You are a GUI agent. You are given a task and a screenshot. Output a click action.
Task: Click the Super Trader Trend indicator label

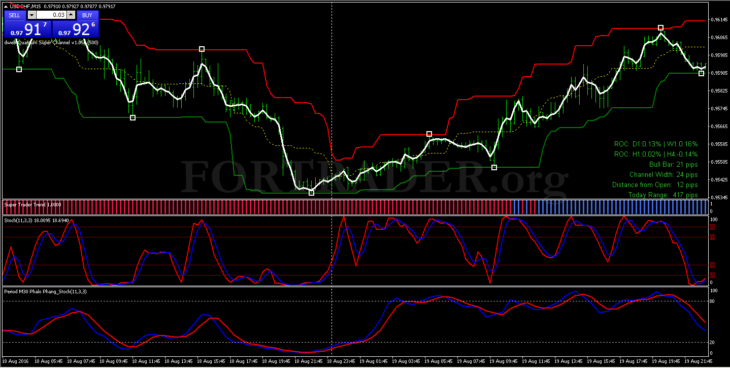28,204
